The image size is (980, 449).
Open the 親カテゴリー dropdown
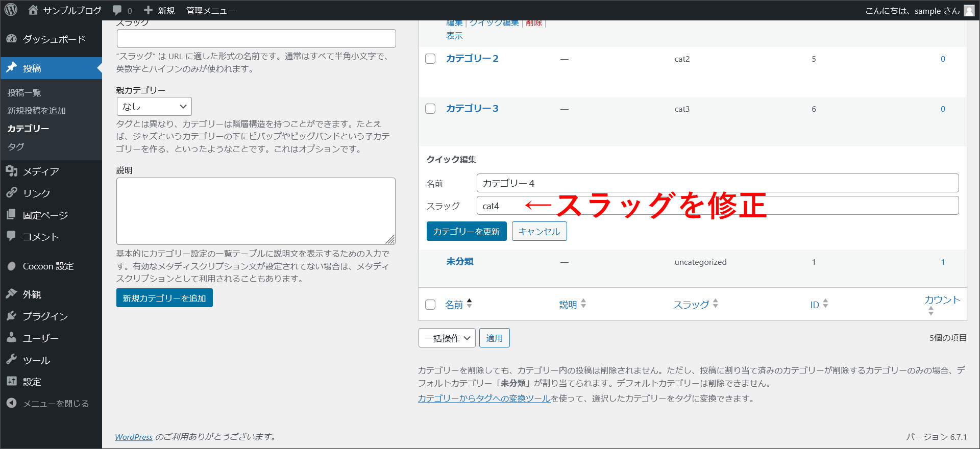click(x=154, y=107)
